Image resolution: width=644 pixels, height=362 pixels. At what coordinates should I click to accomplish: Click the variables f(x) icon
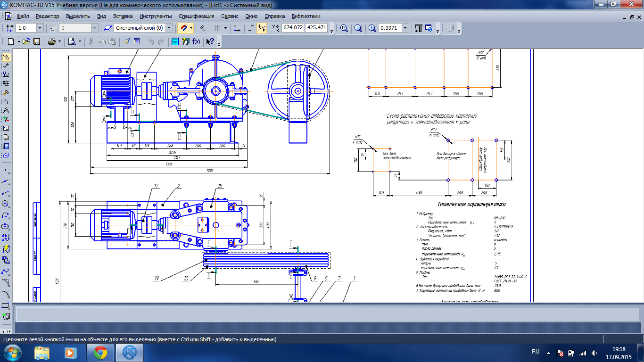196,41
